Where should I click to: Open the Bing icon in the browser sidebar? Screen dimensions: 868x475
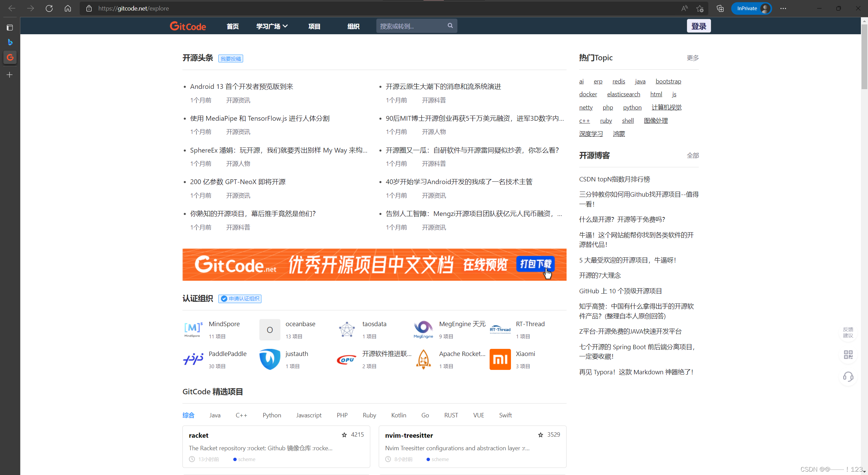[10, 42]
